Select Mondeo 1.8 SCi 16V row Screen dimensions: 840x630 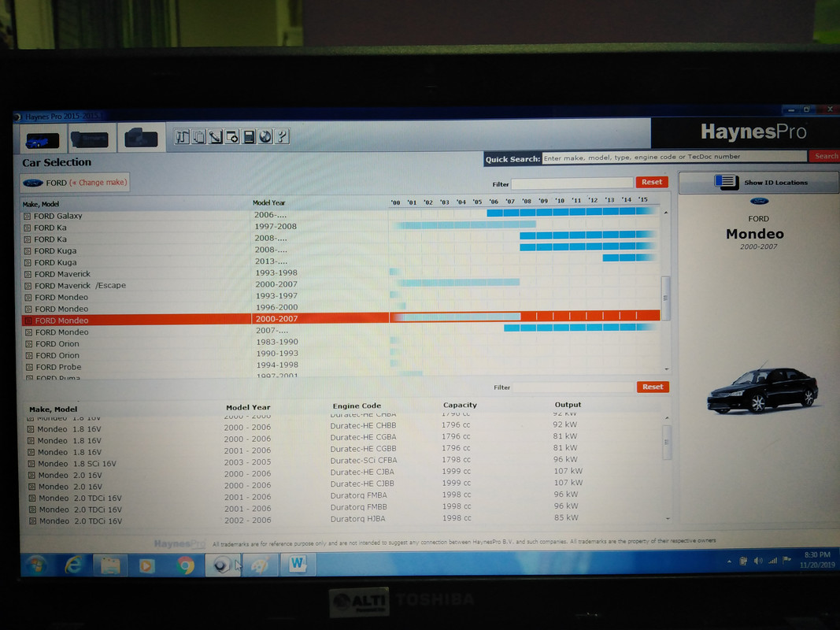pyautogui.click(x=343, y=462)
